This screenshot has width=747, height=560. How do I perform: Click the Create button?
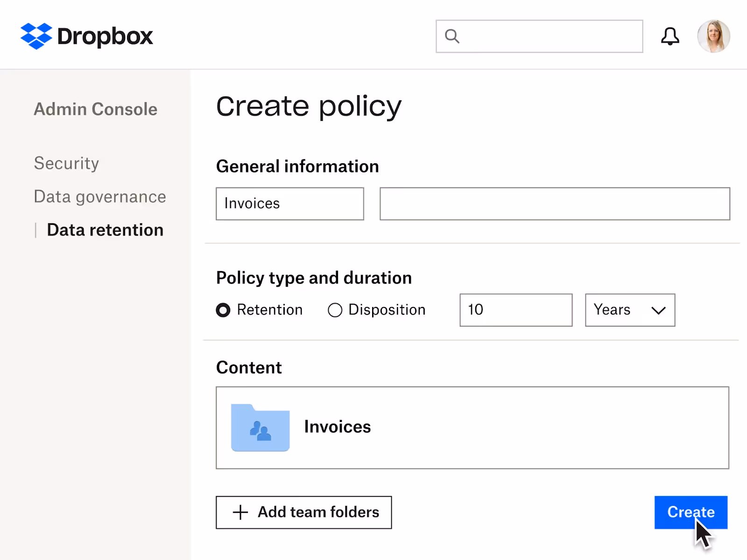click(691, 512)
